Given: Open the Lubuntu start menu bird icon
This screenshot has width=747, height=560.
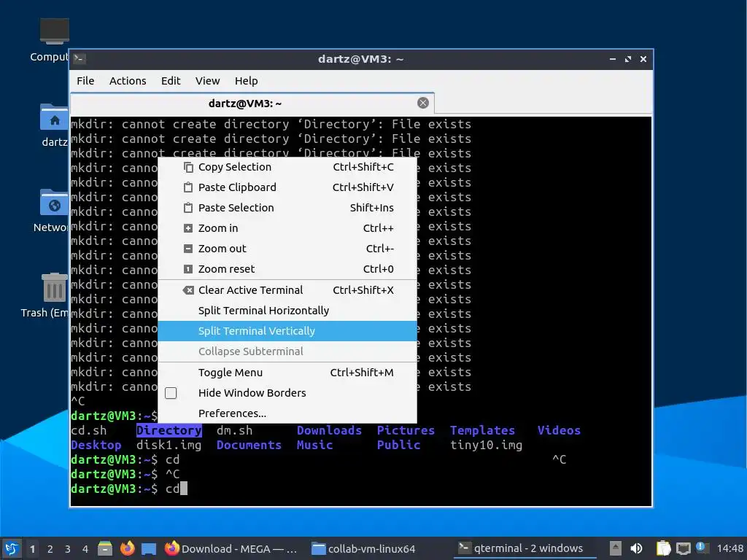Looking at the screenshot, I should coord(12,548).
